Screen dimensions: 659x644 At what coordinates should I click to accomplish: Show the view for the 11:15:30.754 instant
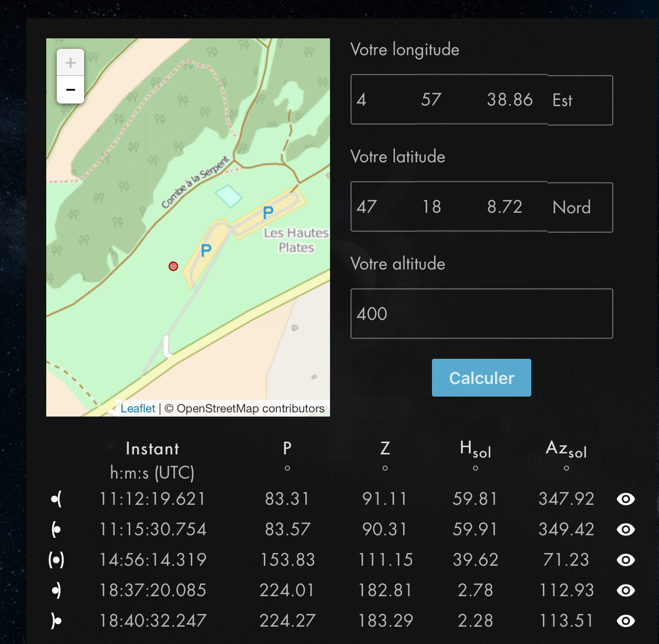tap(625, 529)
